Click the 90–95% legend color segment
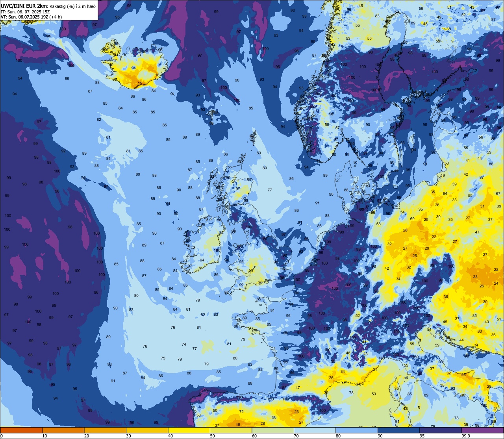Image resolution: width=504 pixels, height=439 pixels. [398, 430]
